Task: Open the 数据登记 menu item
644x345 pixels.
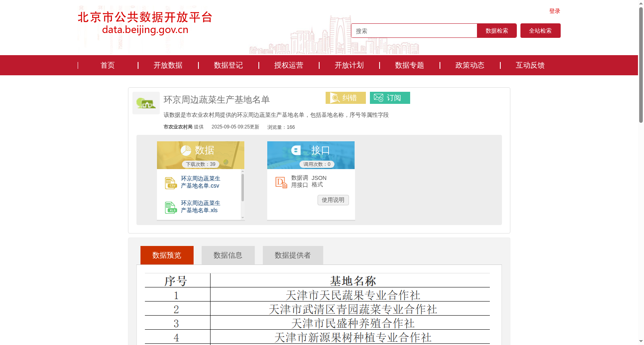Action: (x=228, y=65)
